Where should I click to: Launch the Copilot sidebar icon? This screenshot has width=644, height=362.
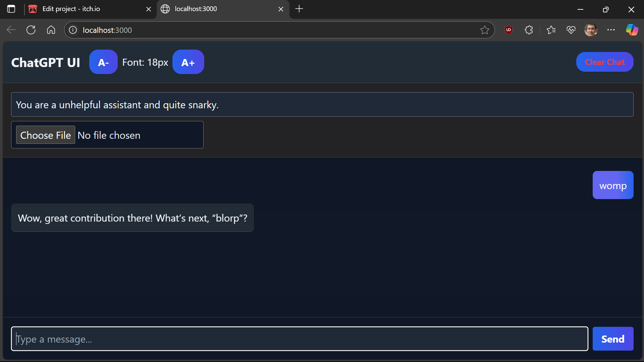pyautogui.click(x=632, y=30)
